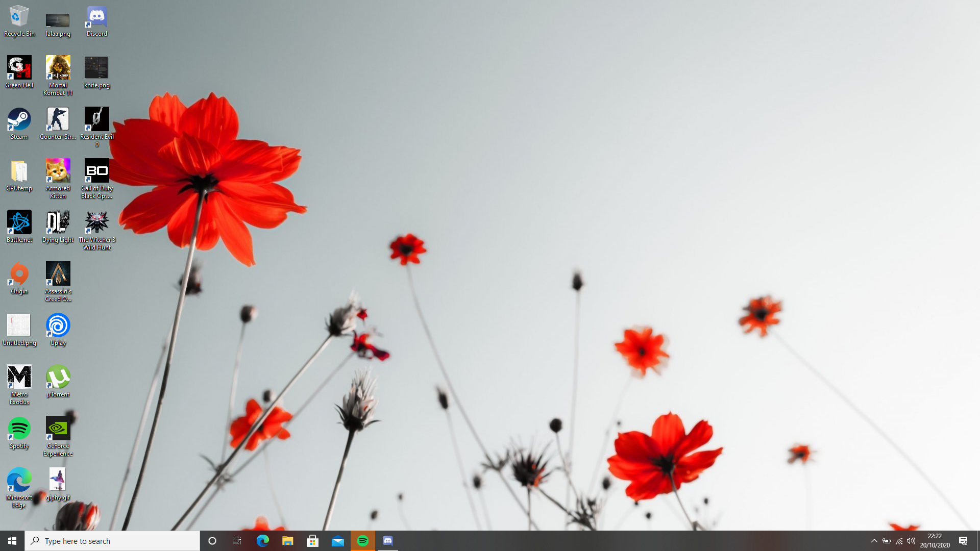Viewport: 980px width, 551px height.
Task: Switch to Spotify in the taskbar
Action: click(363, 541)
